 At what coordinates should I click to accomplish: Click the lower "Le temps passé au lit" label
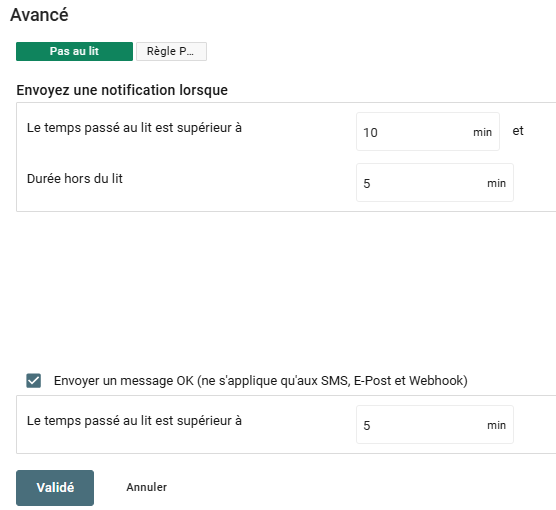coord(134,421)
